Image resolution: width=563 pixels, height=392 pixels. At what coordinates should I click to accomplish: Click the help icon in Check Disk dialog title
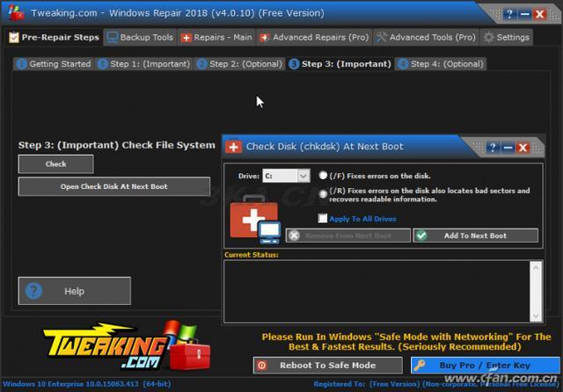tap(493, 147)
